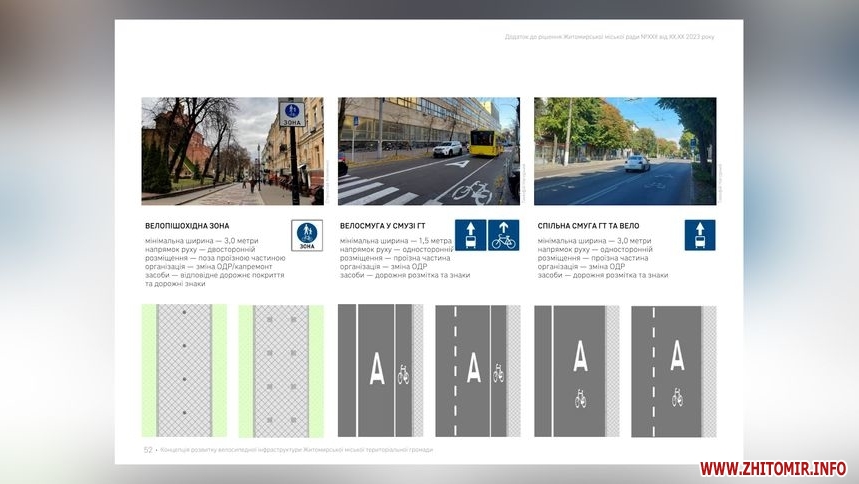859x484 pixels.
Task: Click the bicycle symbol in the third lane diagram
Action: (x=403, y=375)
